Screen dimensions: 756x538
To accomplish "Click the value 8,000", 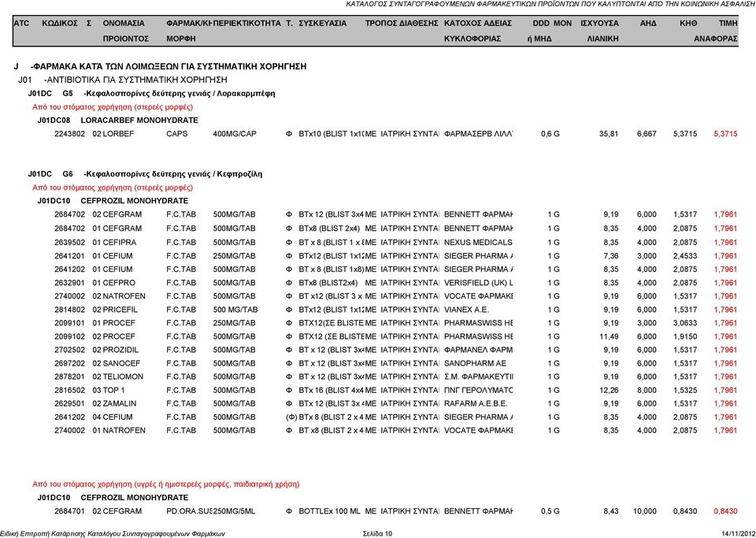I will 647,391.
